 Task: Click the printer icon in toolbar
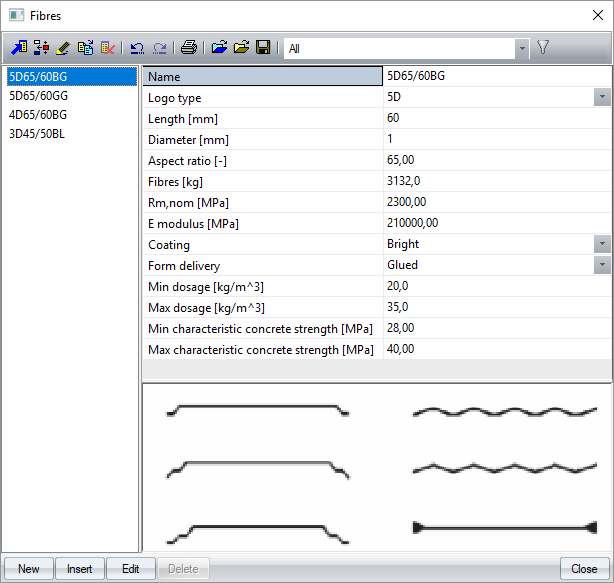[x=188, y=47]
